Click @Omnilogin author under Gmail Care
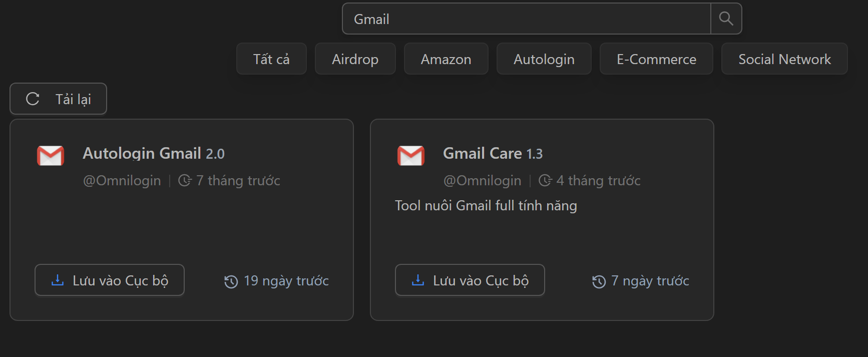The image size is (868, 357). click(482, 181)
